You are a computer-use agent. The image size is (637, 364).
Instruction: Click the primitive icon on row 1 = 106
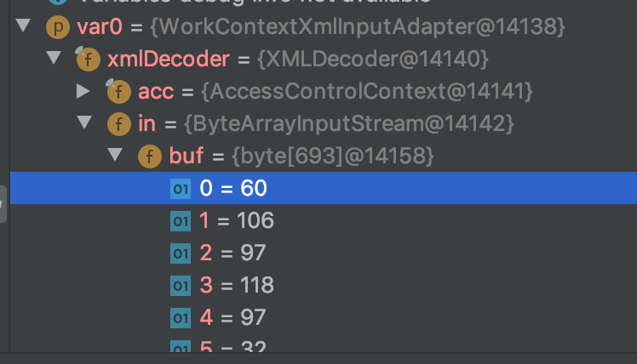coord(181,221)
